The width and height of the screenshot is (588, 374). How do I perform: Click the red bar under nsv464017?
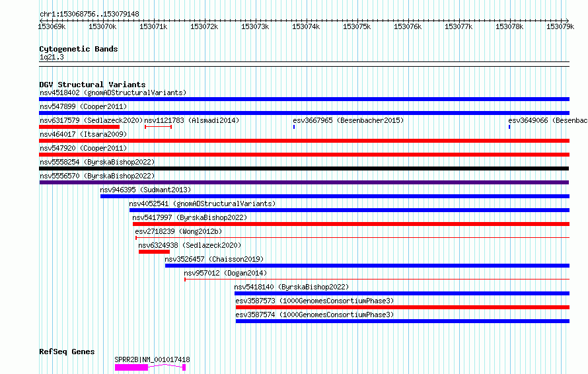(304, 141)
